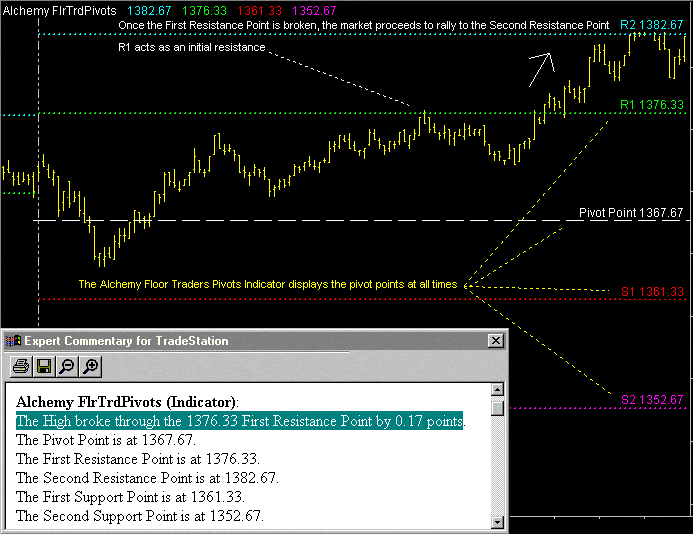Click 'The Pivot Point is at 1367.67' line
This screenshot has width=693, height=534.
(106, 440)
